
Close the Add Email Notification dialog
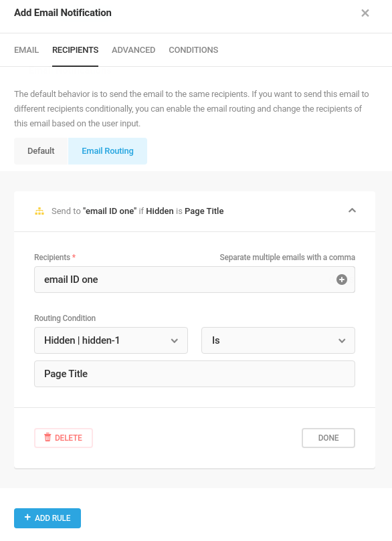pos(365,13)
